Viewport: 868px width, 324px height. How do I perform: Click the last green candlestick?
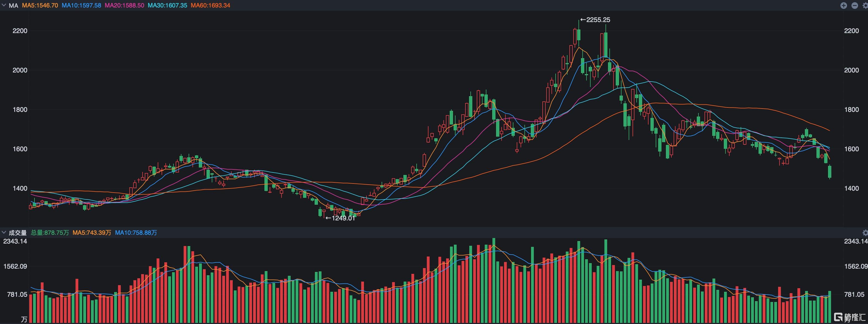click(830, 172)
